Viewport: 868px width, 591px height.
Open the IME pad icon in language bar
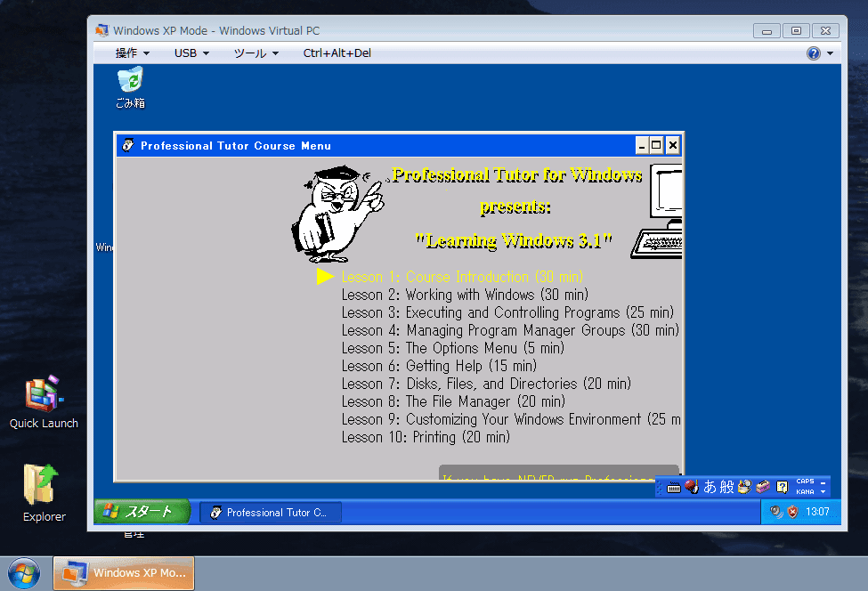744,487
